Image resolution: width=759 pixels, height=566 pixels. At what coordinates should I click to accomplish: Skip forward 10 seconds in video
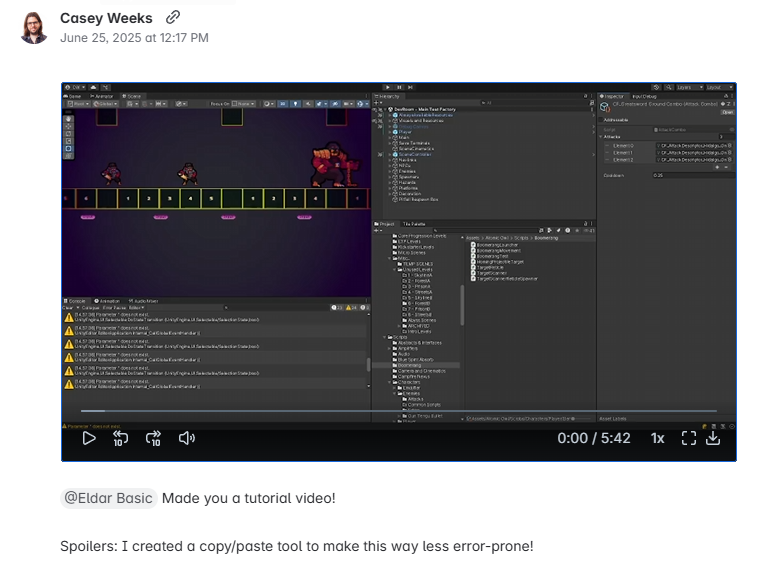pyautogui.click(x=154, y=438)
